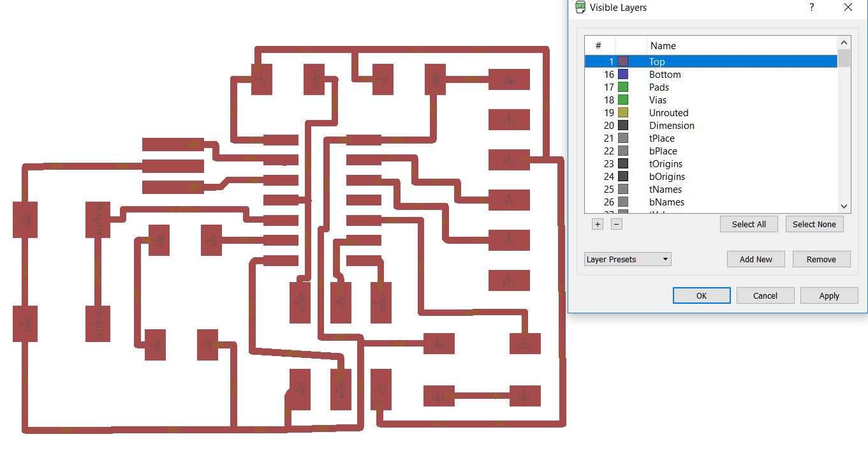The width and height of the screenshot is (868, 462).
Task: Click the Pads layer green swatch
Action: click(x=623, y=87)
